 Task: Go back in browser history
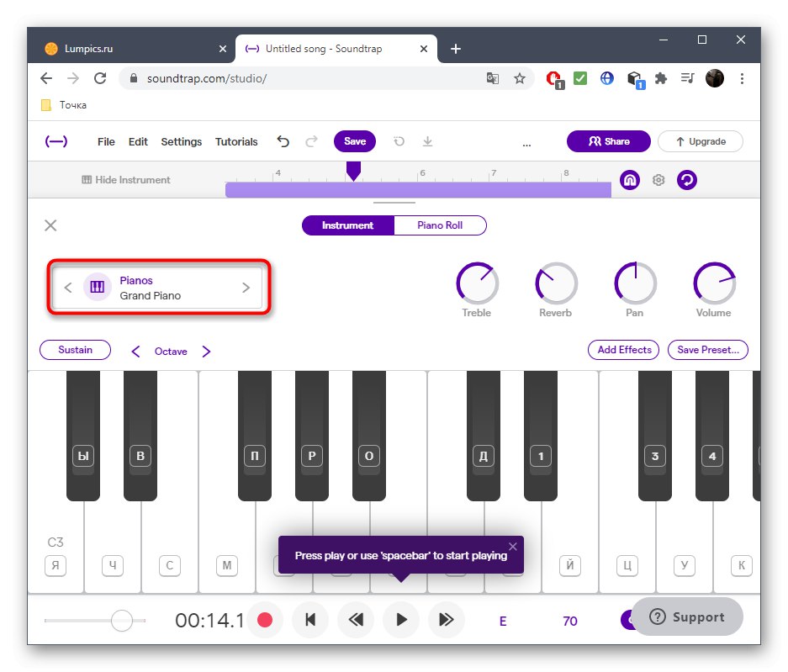(x=46, y=78)
